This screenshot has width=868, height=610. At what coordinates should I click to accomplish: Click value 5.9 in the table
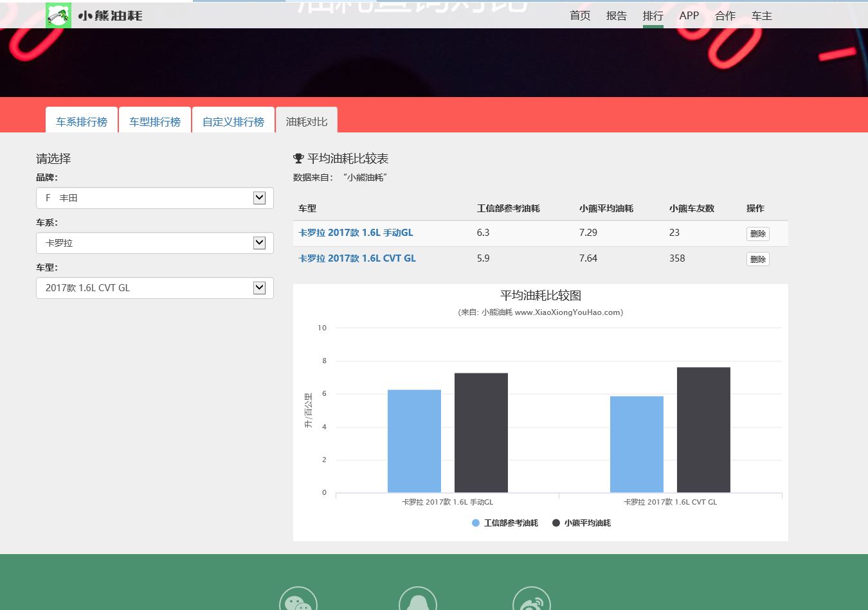[x=483, y=258]
